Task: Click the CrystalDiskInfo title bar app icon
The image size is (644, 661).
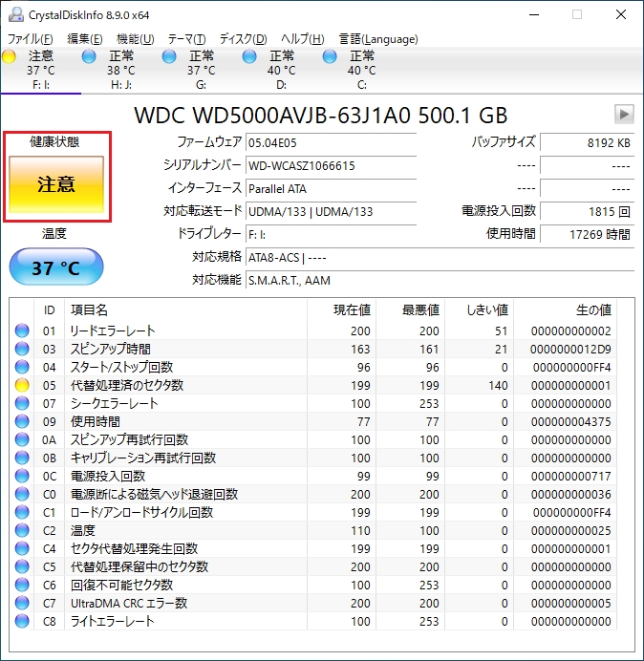Action: pyautogui.click(x=16, y=14)
